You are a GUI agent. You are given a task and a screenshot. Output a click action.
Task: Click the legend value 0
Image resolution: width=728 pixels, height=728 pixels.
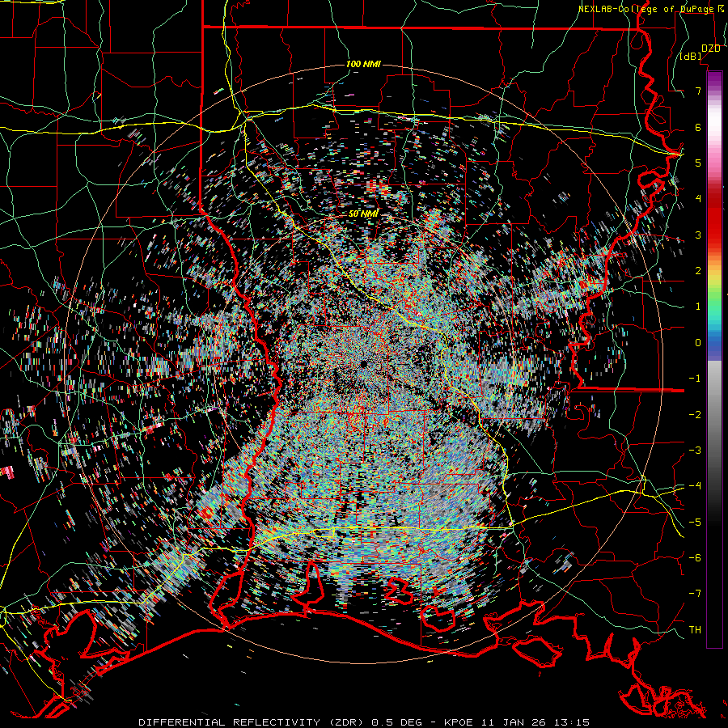click(698, 343)
